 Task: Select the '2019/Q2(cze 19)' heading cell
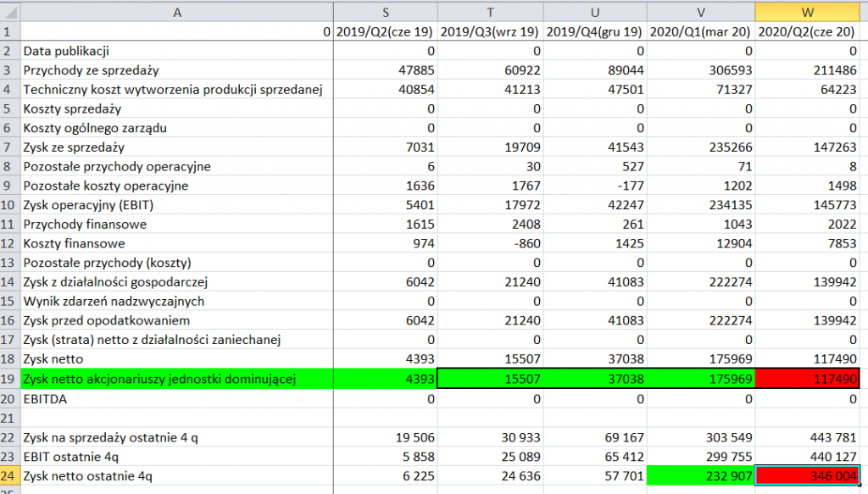pos(386,32)
